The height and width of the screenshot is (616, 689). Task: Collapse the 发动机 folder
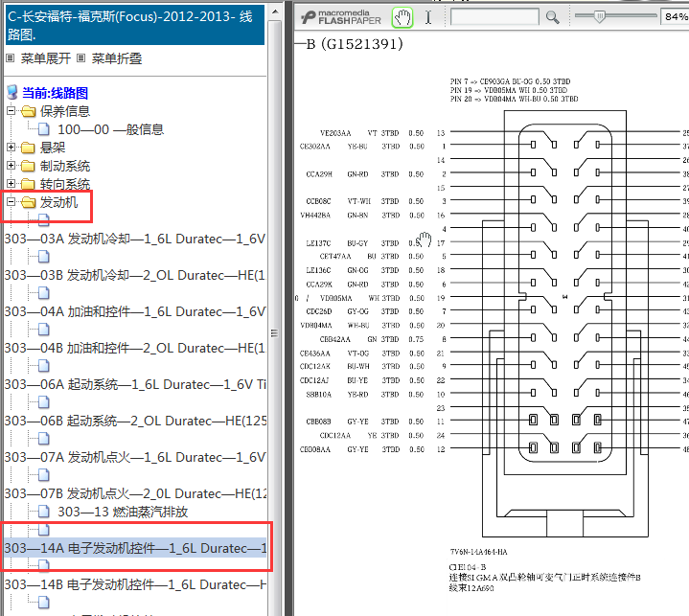(11, 202)
